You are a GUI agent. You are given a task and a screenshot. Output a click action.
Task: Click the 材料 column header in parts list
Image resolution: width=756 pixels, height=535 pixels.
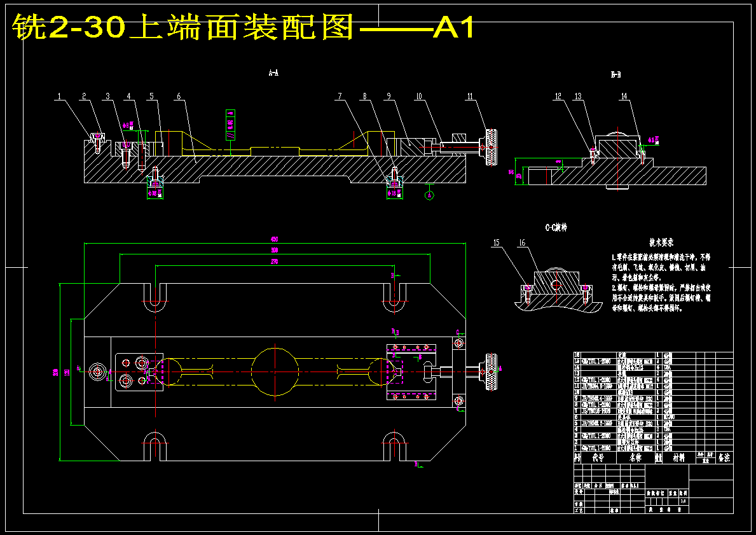[x=678, y=458]
